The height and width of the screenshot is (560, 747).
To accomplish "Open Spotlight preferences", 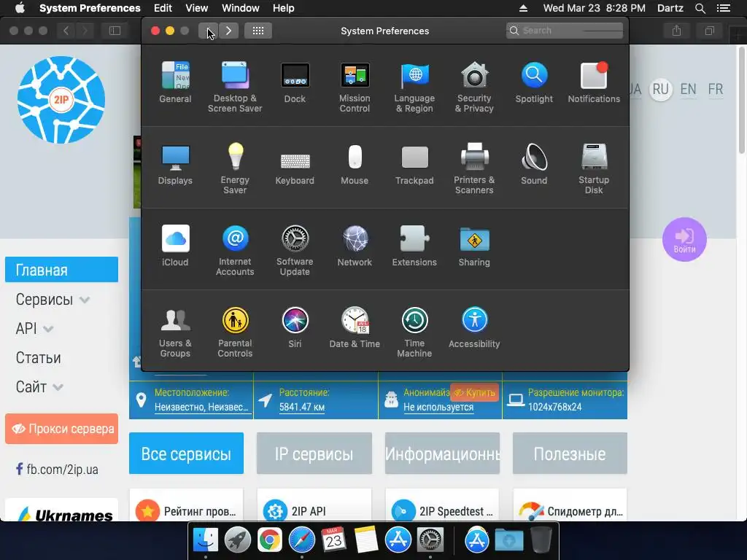I will pyautogui.click(x=534, y=82).
